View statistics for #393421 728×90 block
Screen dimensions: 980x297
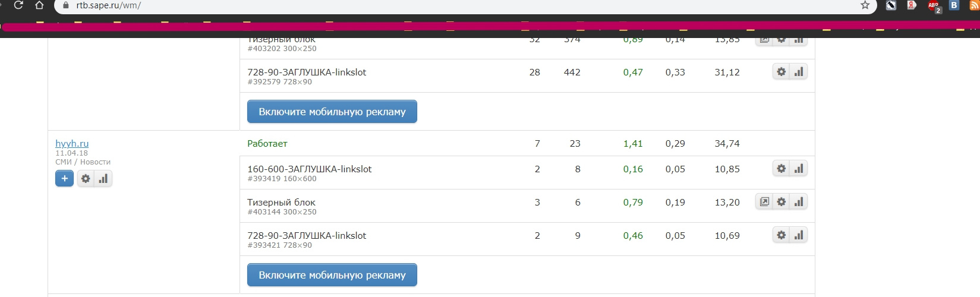point(799,235)
